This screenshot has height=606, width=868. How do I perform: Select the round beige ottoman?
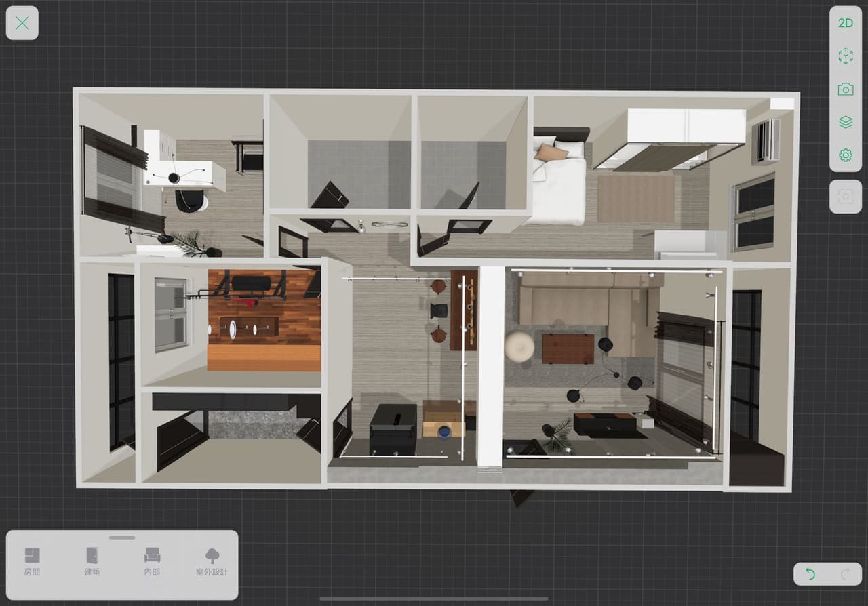[519, 346]
